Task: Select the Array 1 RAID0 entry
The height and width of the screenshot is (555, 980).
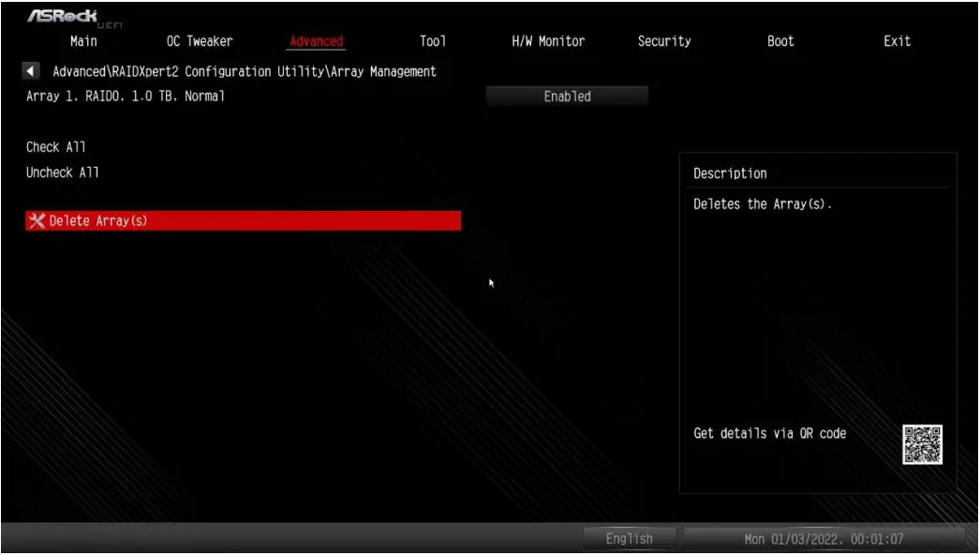Action: coord(126,95)
